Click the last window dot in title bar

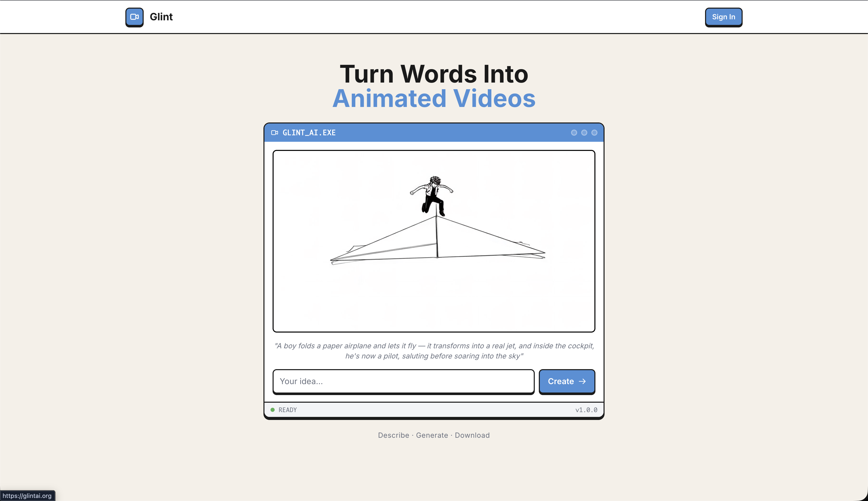(594, 133)
